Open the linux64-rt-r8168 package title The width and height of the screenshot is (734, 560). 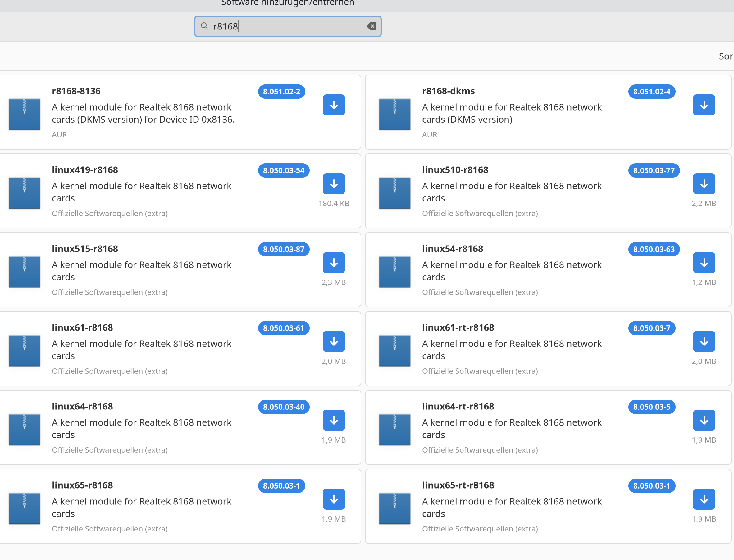(458, 406)
